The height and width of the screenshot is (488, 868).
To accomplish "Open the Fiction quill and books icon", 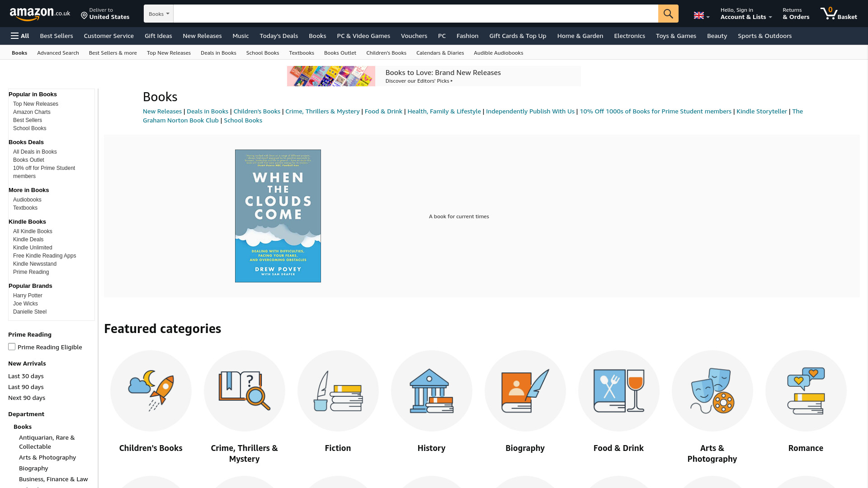I will coord(338,391).
